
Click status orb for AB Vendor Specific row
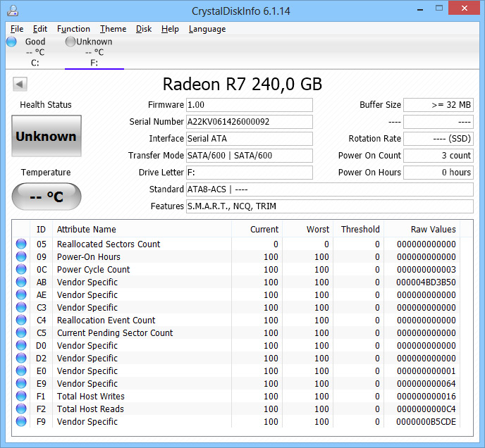click(x=21, y=282)
